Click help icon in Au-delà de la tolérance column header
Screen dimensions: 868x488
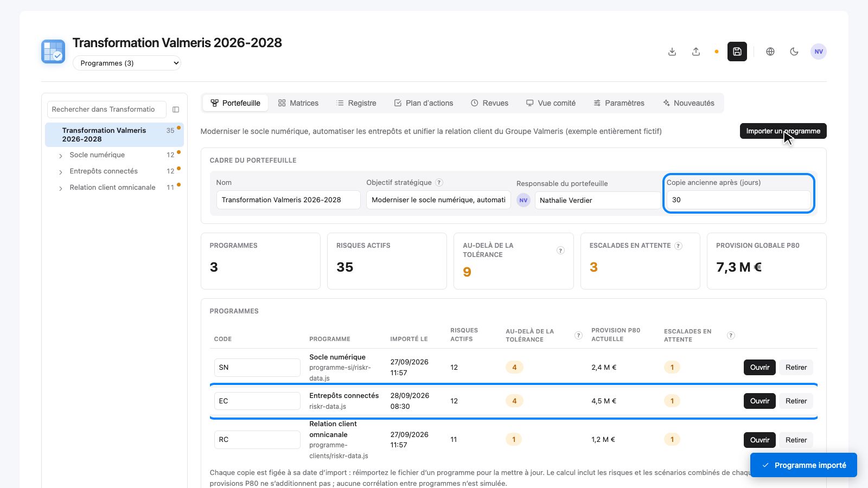(x=578, y=335)
